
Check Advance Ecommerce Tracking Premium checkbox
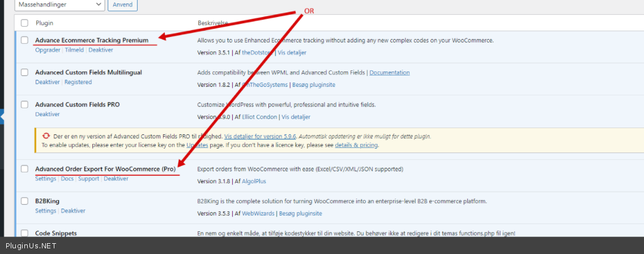pyautogui.click(x=24, y=40)
